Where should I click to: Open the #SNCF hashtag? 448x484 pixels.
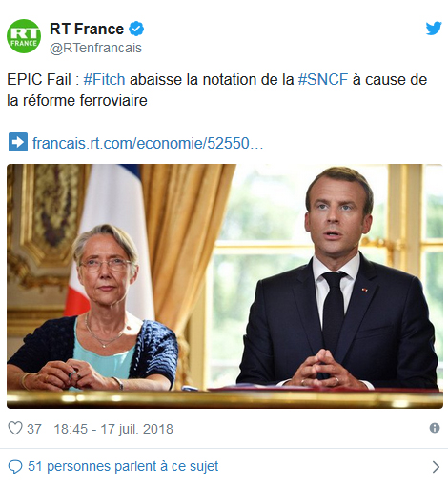point(323,79)
